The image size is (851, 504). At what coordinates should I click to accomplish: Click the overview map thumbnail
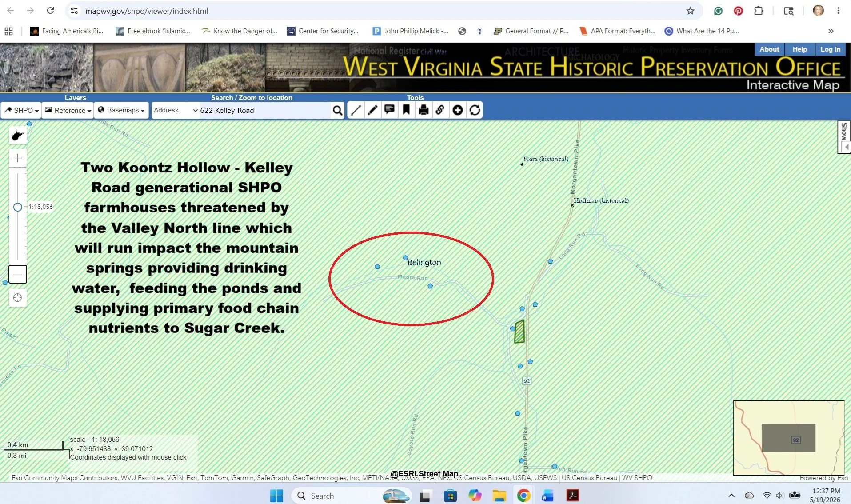click(x=788, y=438)
